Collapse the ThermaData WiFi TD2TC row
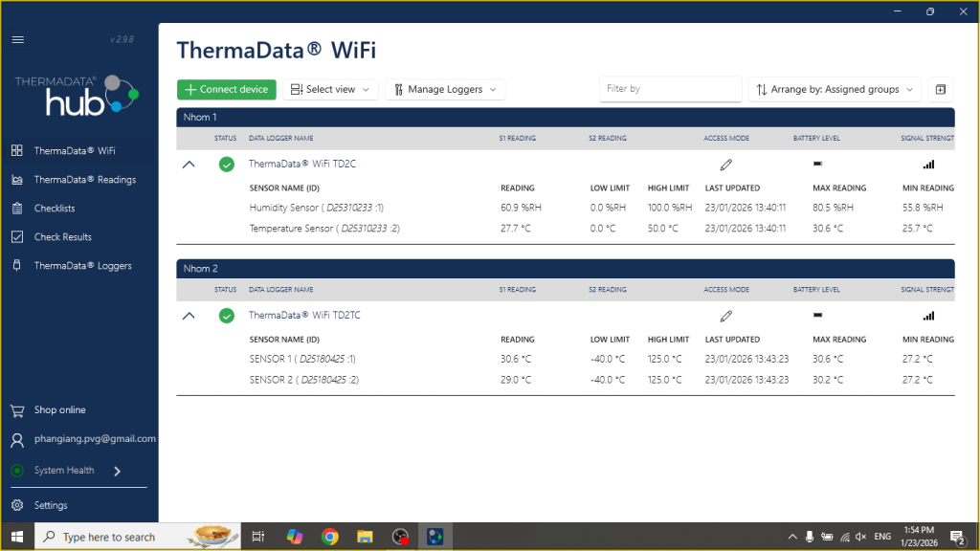Viewport: 980px width, 551px height. (x=189, y=316)
